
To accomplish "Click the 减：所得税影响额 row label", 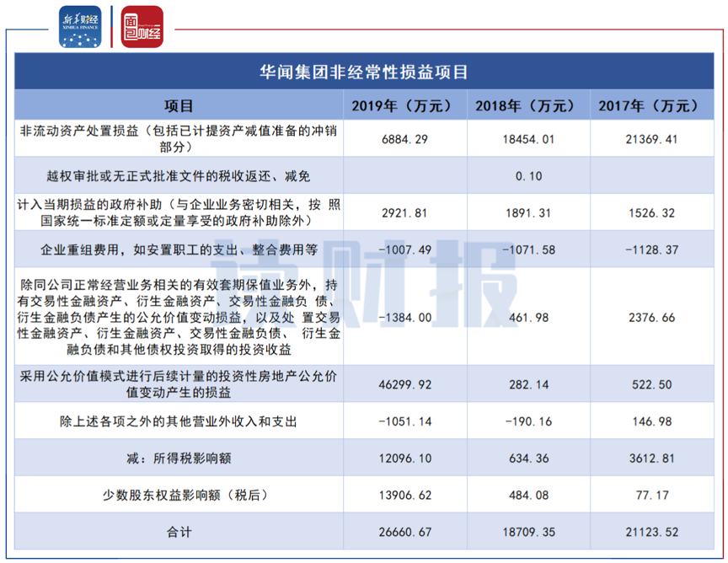I will (x=177, y=458).
